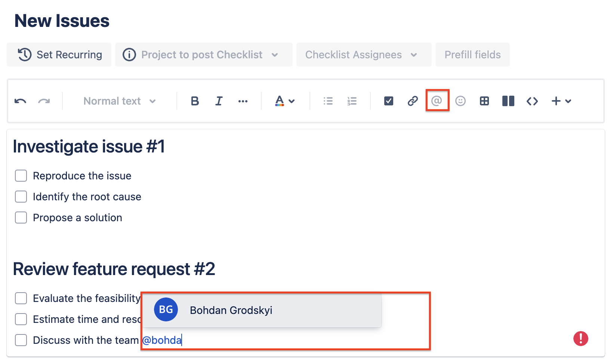This screenshot has height=364, width=613.
Task: Expand Project to post Checklist dropdown
Action: tap(204, 55)
